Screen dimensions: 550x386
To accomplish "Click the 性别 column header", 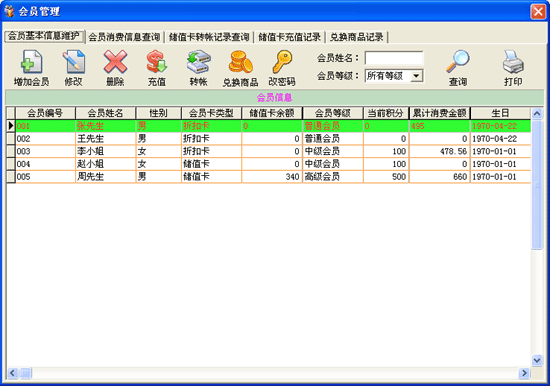I will pos(159,113).
